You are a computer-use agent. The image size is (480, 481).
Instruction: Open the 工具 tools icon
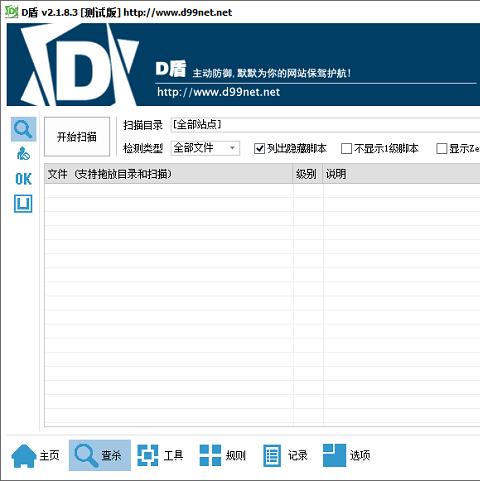[x=148, y=456]
